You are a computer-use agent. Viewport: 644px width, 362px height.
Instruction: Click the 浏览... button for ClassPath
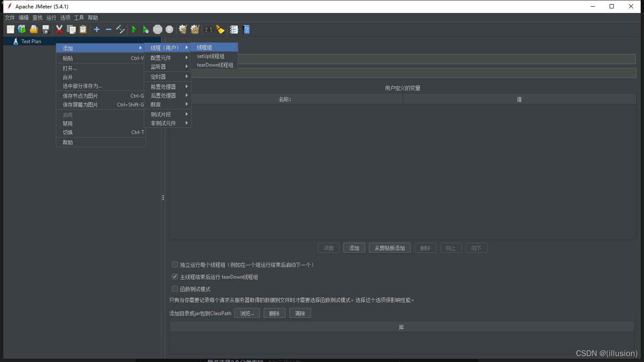[x=247, y=313]
